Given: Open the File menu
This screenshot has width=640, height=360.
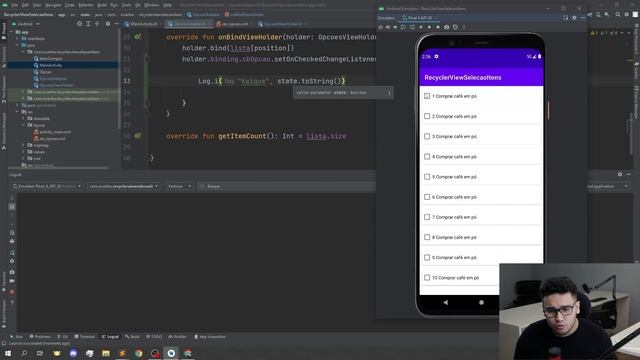Looking at the screenshot, I should click(15, 5).
